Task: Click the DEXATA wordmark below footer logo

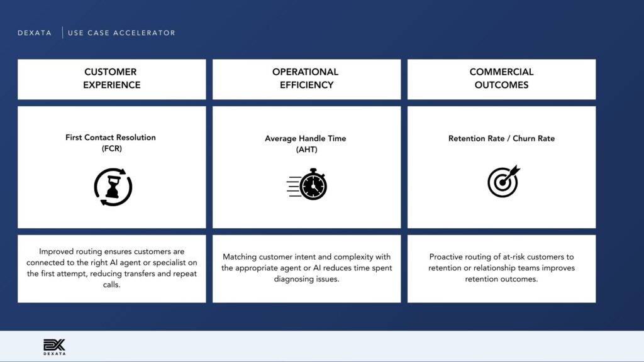Action: (x=54, y=354)
